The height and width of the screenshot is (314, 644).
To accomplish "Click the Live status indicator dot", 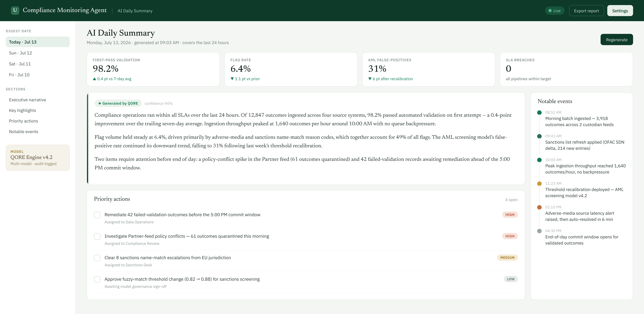I will (x=550, y=11).
